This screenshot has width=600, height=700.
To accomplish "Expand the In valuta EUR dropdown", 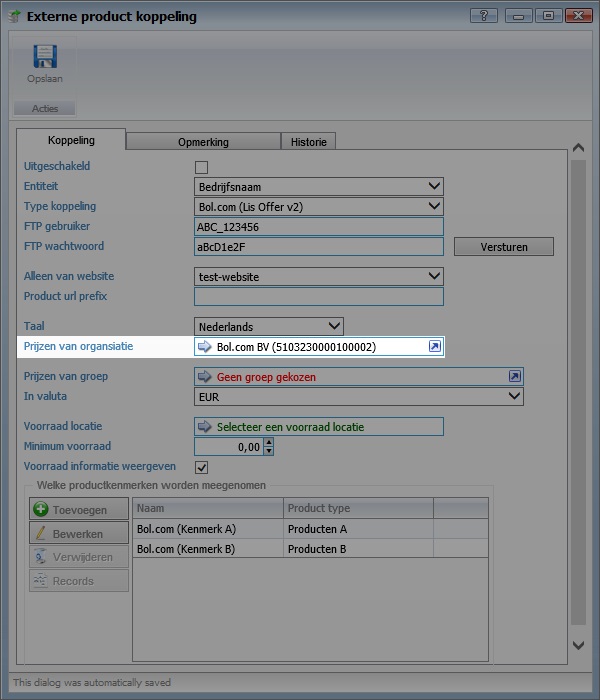I will coord(513,396).
